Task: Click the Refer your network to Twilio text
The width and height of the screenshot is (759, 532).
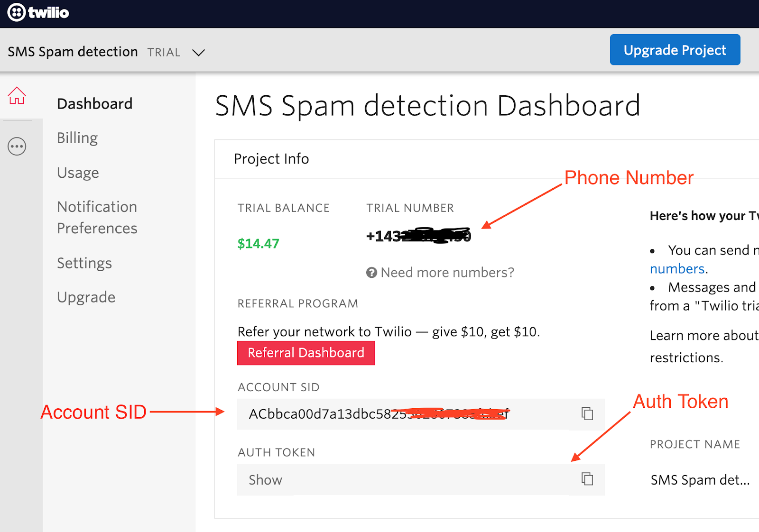Action: coord(389,331)
